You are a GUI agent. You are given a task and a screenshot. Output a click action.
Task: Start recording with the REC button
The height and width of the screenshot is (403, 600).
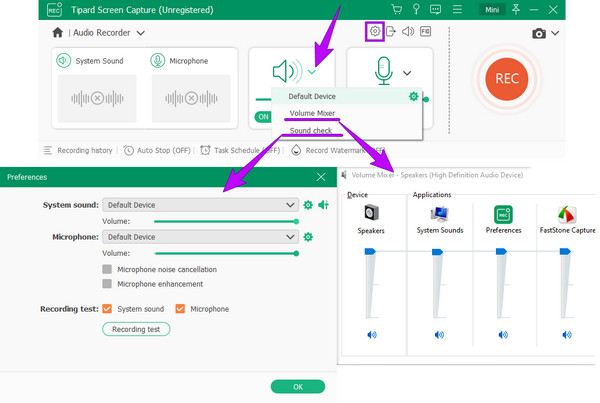(x=507, y=79)
